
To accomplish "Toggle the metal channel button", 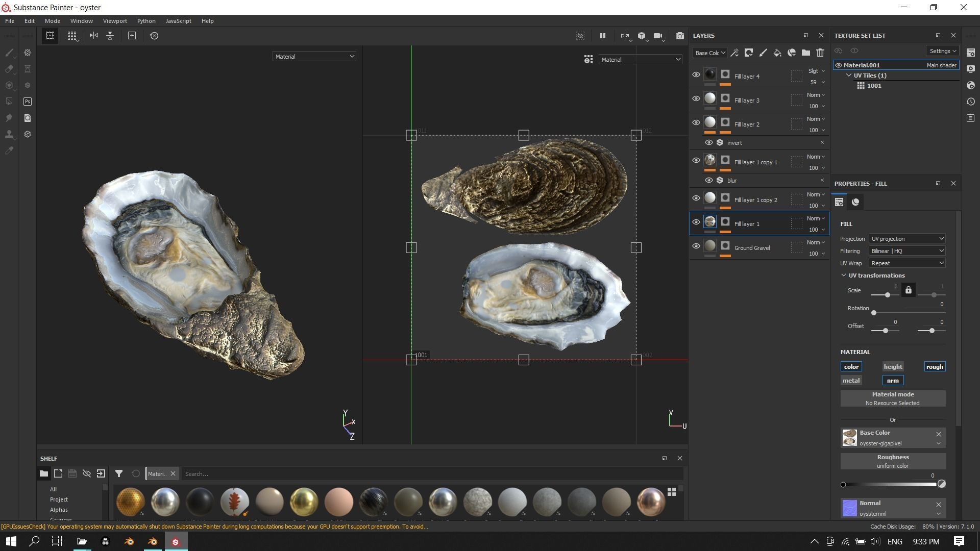I will [851, 381].
